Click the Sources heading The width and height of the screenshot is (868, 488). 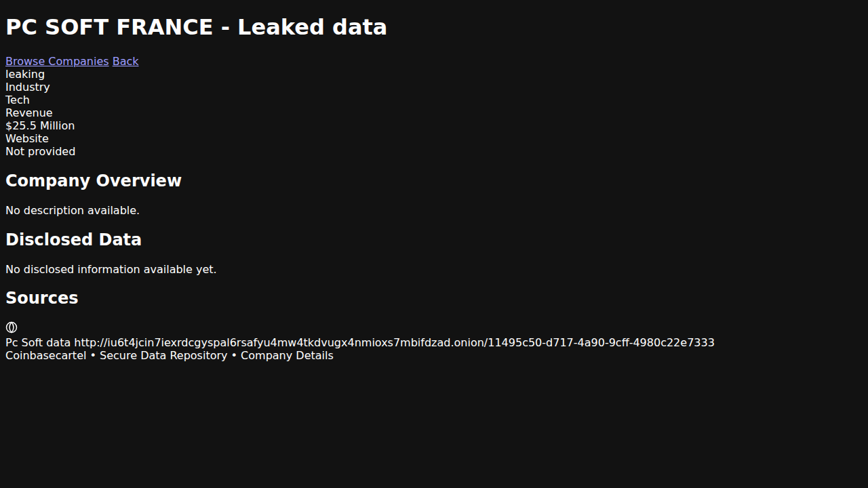point(42,298)
